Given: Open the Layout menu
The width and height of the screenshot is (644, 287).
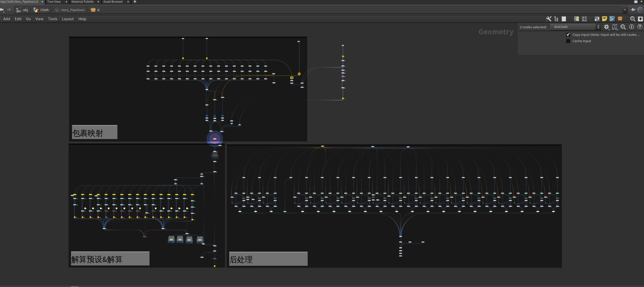Looking at the screenshot, I should (x=68, y=19).
